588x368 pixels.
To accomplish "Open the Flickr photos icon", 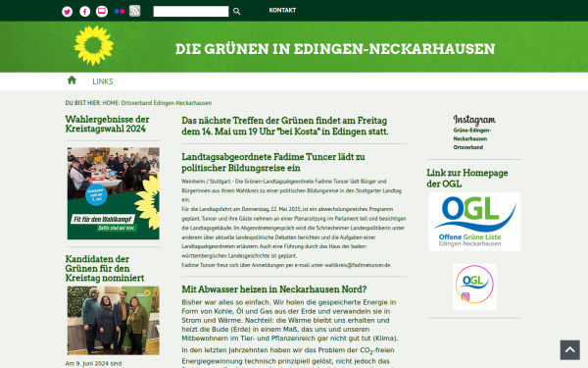I will tap(120, 11).
